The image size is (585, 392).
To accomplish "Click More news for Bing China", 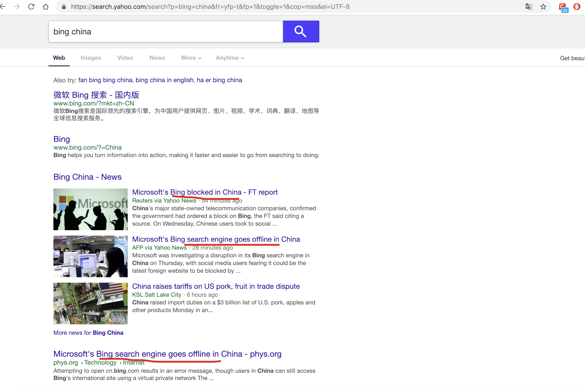I will 88,333.
